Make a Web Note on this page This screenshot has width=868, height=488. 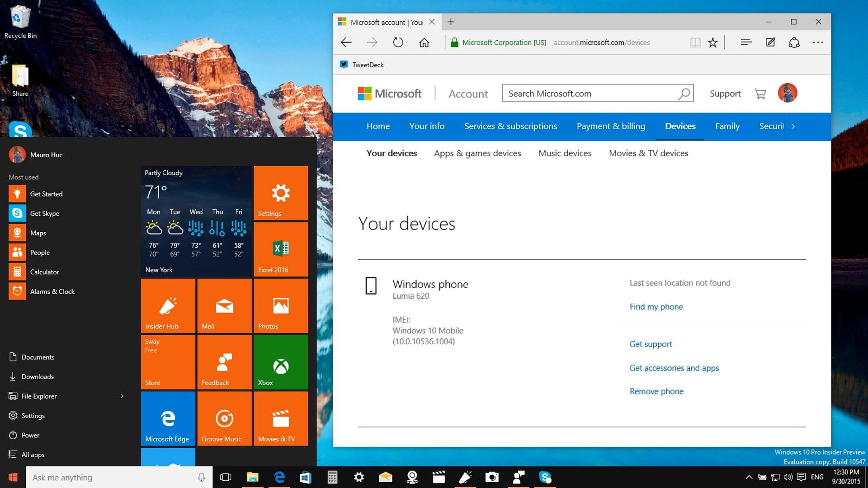click(770, 42)
